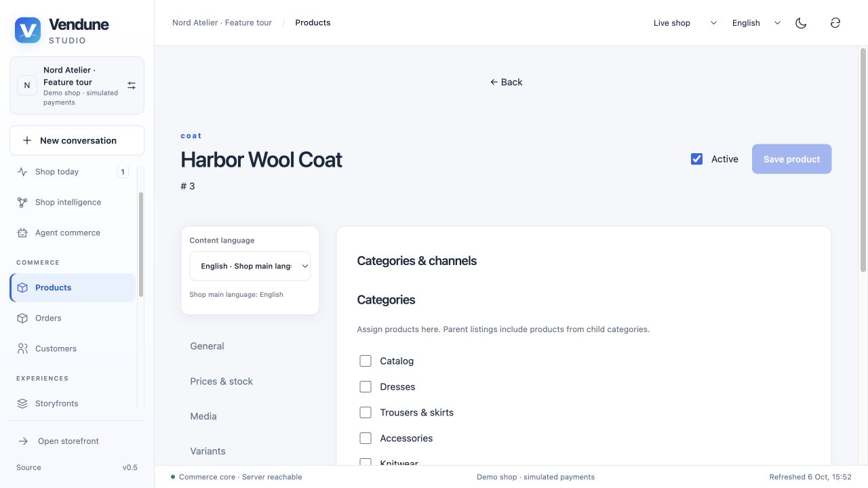Click Nord Atelier · Feature tour breadcrumb
This screenshot has height=488, width=868.
pos(222,23)
